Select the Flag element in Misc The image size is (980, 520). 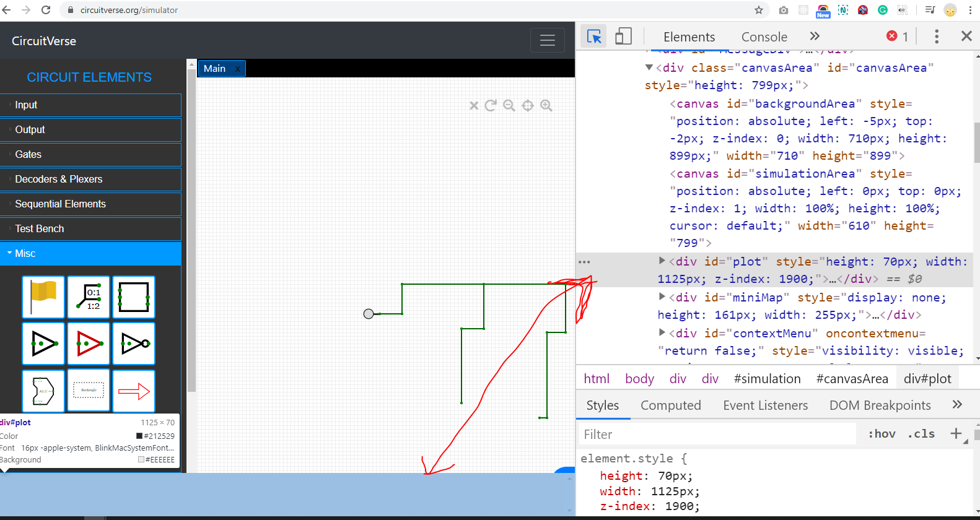43,297
